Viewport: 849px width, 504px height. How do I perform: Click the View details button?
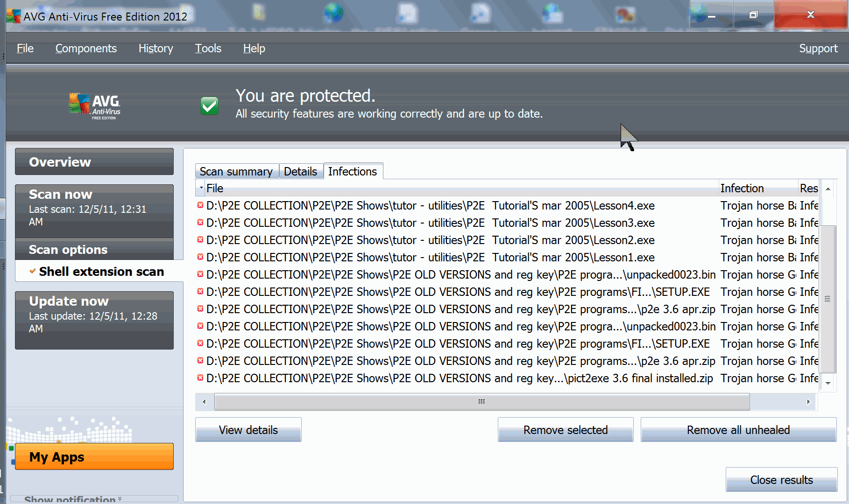[248, 430]
